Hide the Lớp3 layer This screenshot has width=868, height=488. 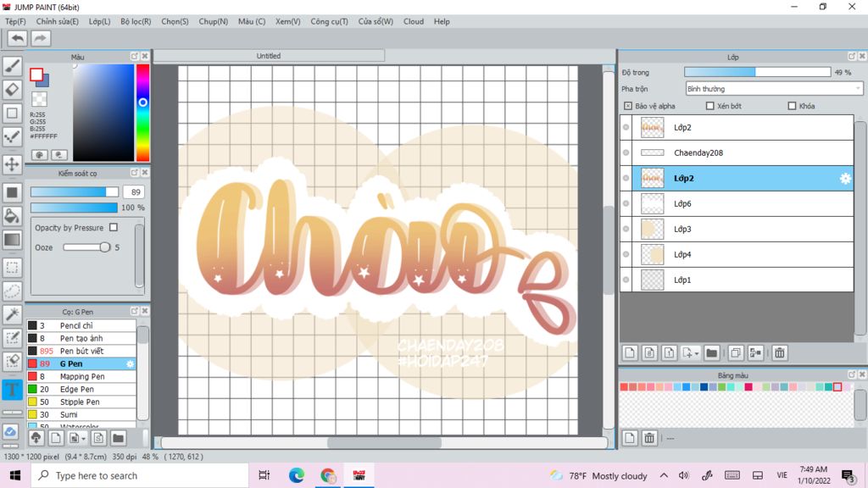point(626,229)
